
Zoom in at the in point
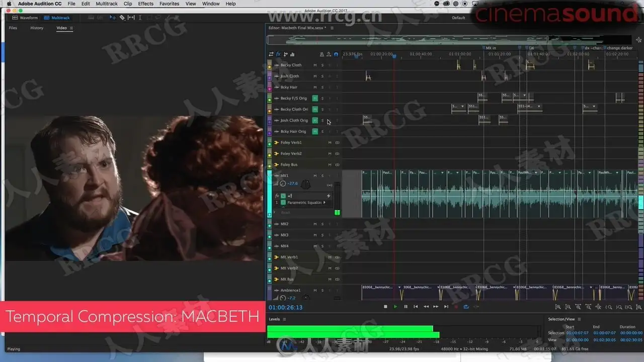[609, 307]
